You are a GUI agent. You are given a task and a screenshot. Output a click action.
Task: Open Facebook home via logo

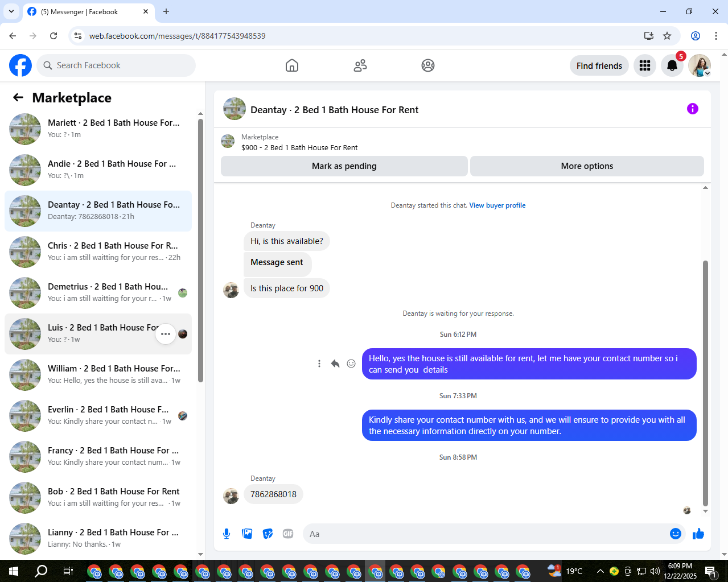[20, 65]
